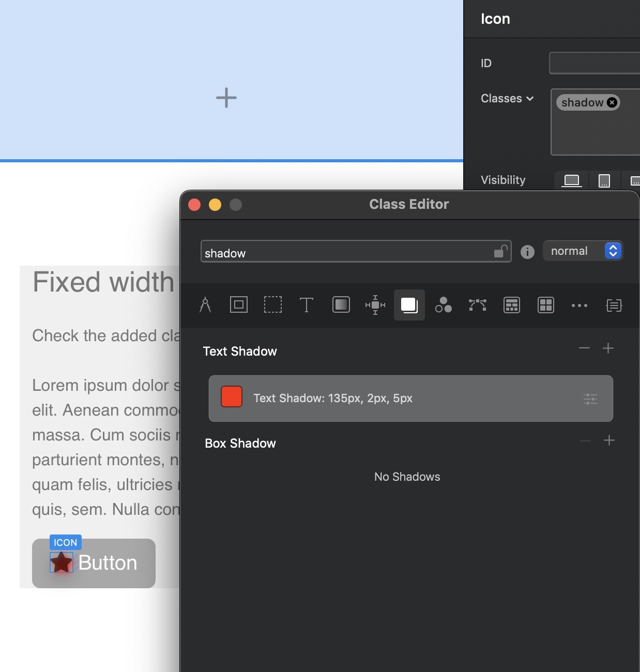
Task: Remove a Text Shadow with minus button
Action: click(584, 348)
